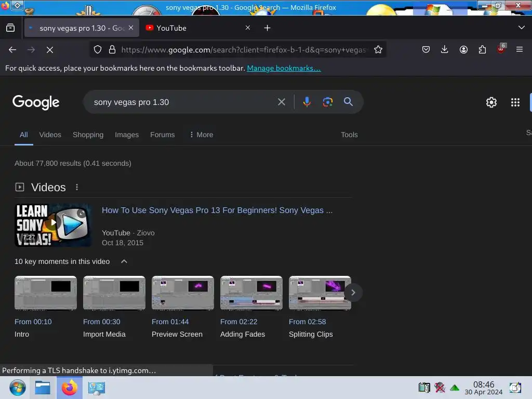The width and height of the screenshot is (532, 399).
Task: Open Firefox downloads panel
Action: click(x=445, y=49)
